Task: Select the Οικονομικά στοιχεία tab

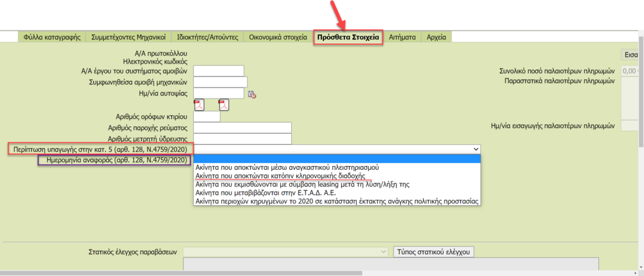Action: click(x=278, y=37)
